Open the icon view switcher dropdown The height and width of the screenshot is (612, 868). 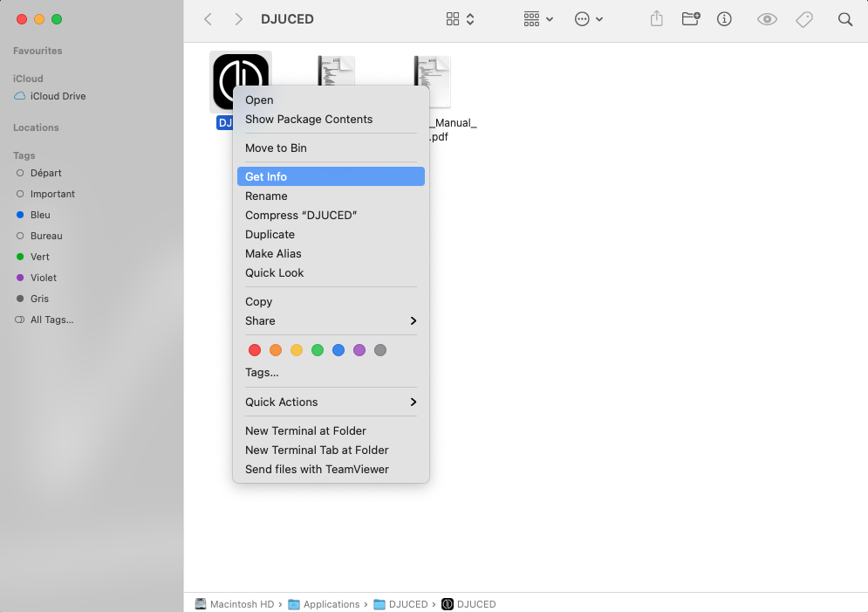[460, 19]
